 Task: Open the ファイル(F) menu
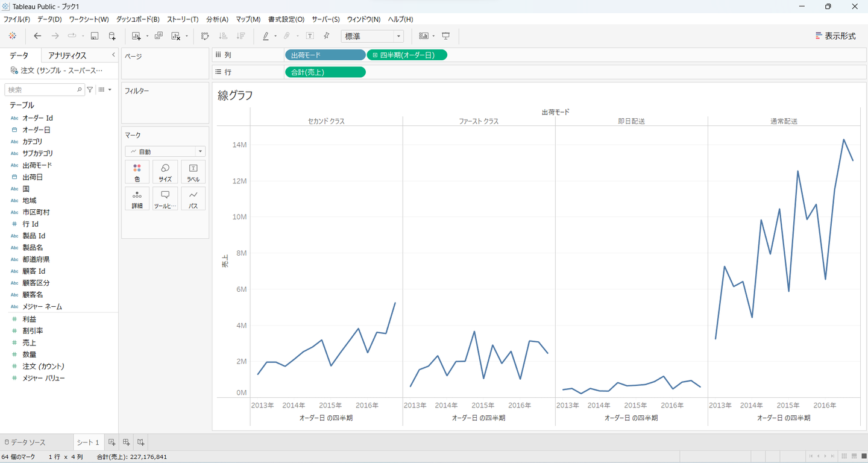tap(17, 19)
